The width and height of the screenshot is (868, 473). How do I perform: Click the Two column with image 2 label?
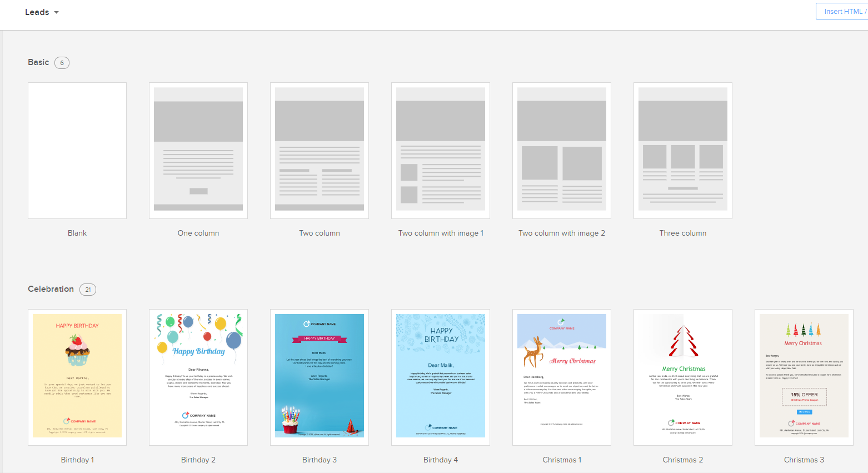click(562, 233)
